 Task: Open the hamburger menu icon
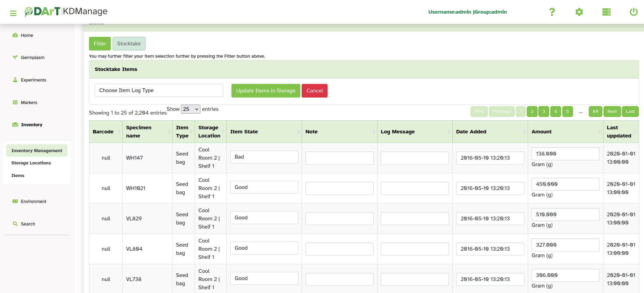click(13, 13)
